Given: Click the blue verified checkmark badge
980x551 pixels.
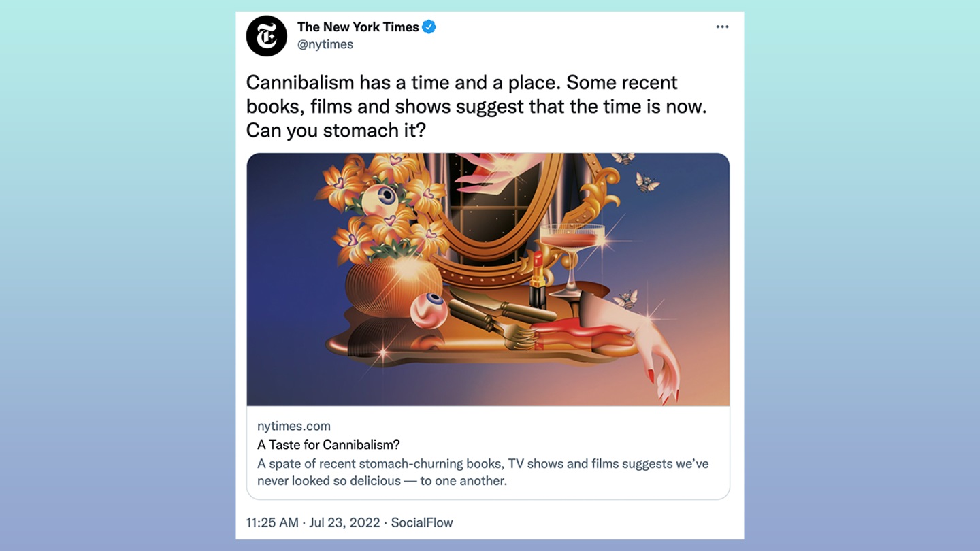Looking at the screenshot, I should 429,27.
